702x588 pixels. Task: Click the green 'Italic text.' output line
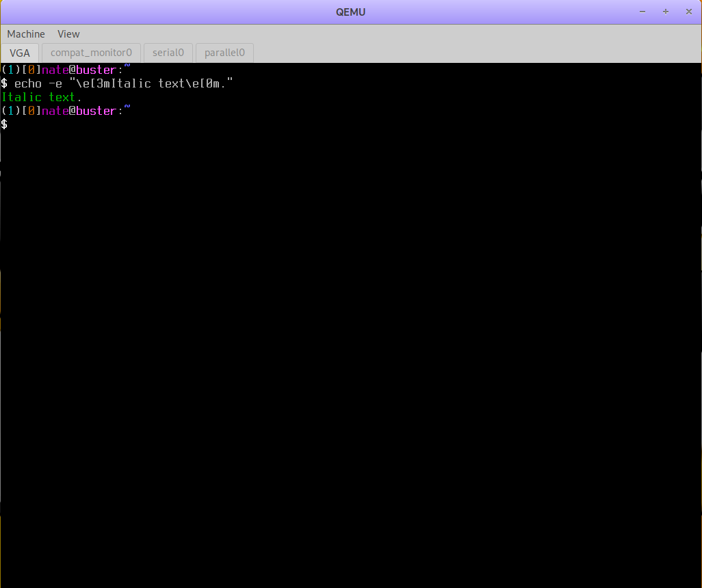42,97
